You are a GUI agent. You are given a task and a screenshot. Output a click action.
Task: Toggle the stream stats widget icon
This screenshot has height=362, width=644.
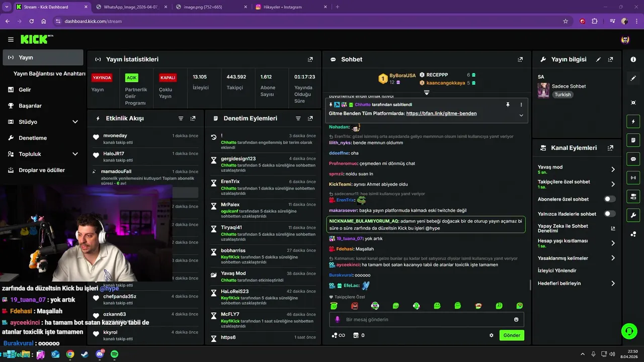coord(633,177)
